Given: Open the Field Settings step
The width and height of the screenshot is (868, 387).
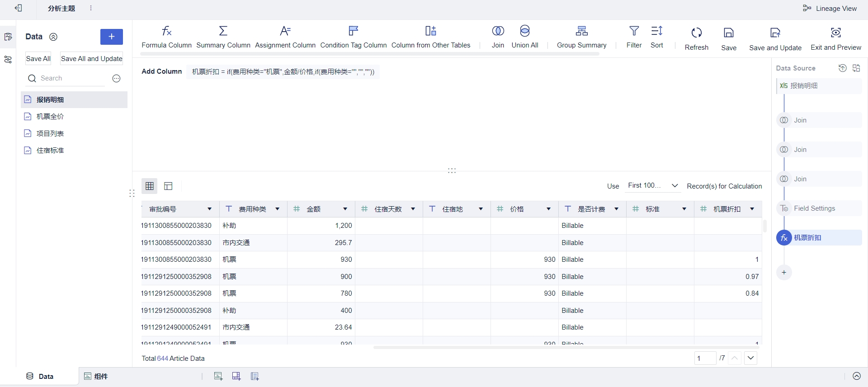Looking at the screenshot, I should pos(819,208).
